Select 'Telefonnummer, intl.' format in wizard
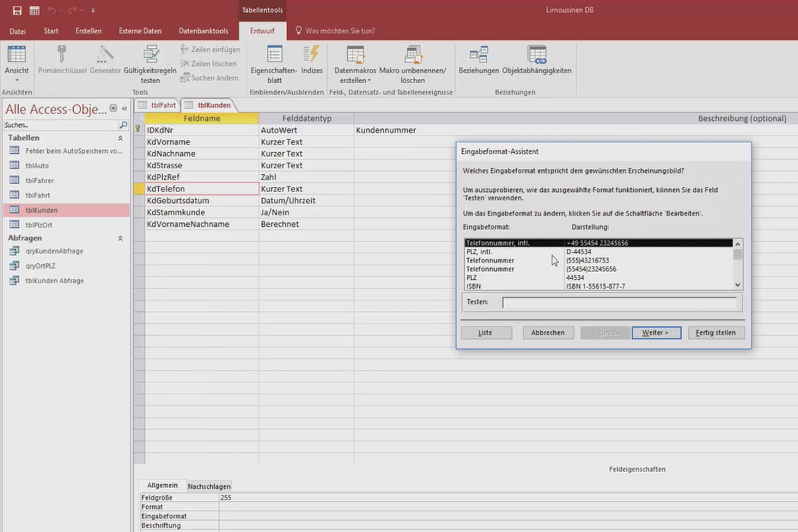Viewport: 798px width, 532px height. pyautogui.click(x=598, y=243)
